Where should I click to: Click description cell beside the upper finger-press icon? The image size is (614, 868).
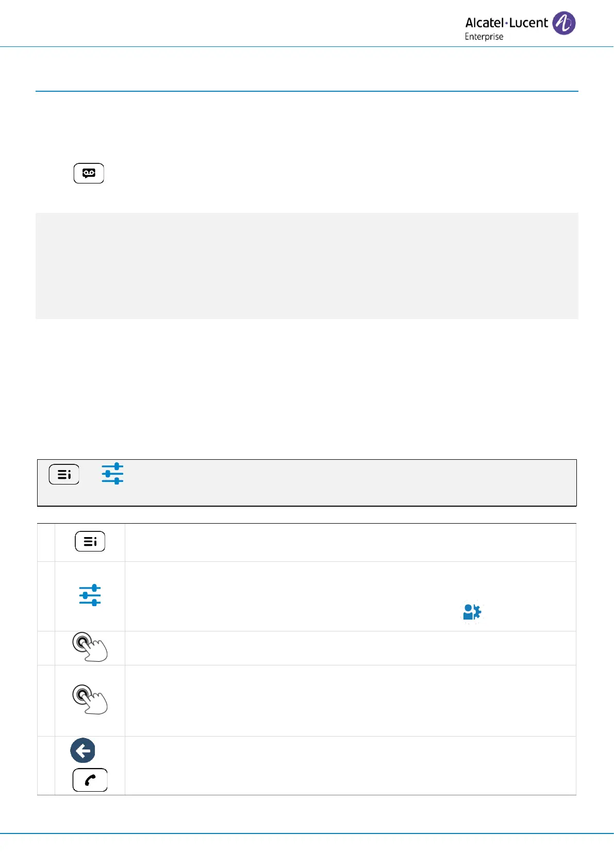350,648
